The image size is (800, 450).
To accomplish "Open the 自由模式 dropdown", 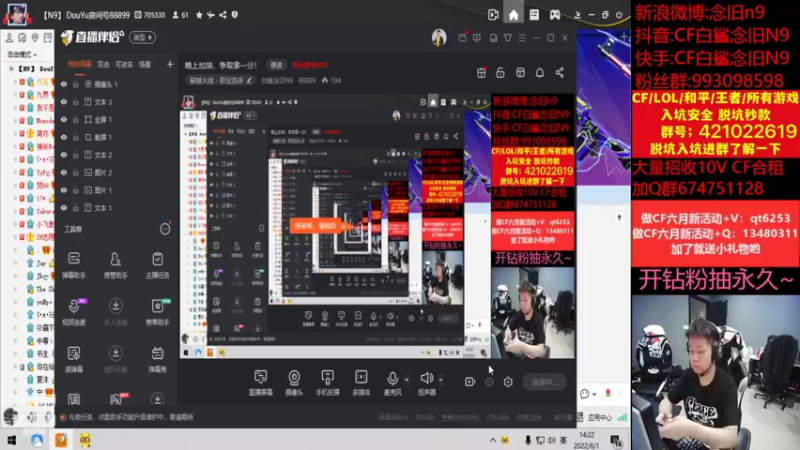I will pos(22,54).
